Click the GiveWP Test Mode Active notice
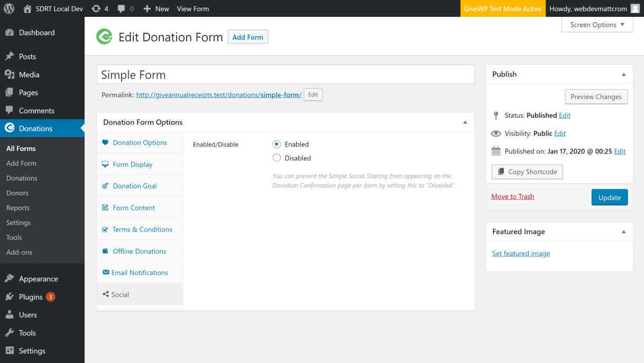Viewport: 644px width, 363px height. [x=502, y=8]
